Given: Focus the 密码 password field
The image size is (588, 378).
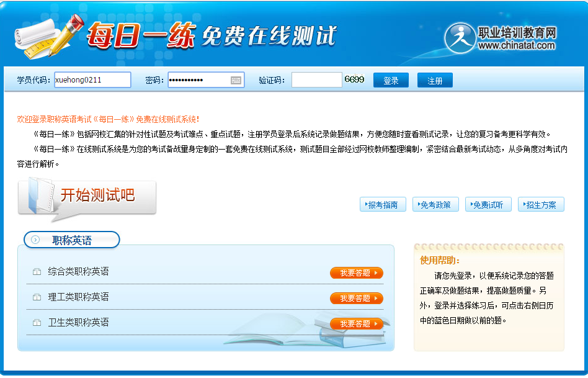Looking at the screenshot, I should (198, 80).
